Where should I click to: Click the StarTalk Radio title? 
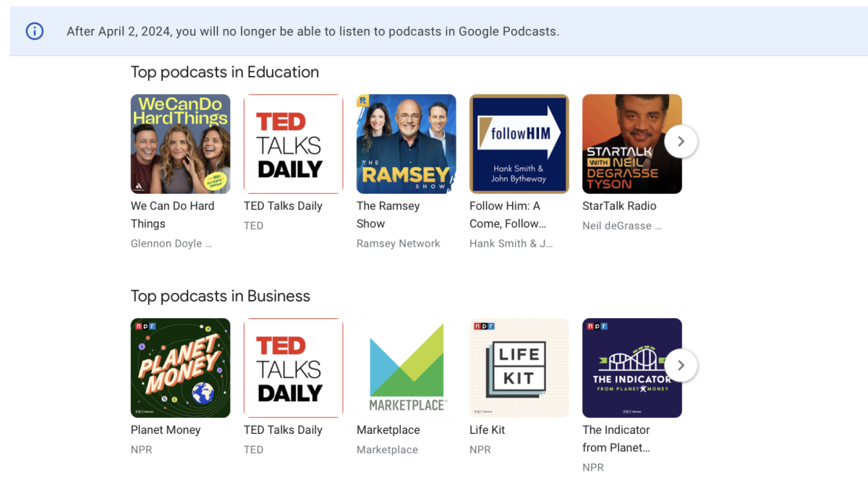(619, 206)
